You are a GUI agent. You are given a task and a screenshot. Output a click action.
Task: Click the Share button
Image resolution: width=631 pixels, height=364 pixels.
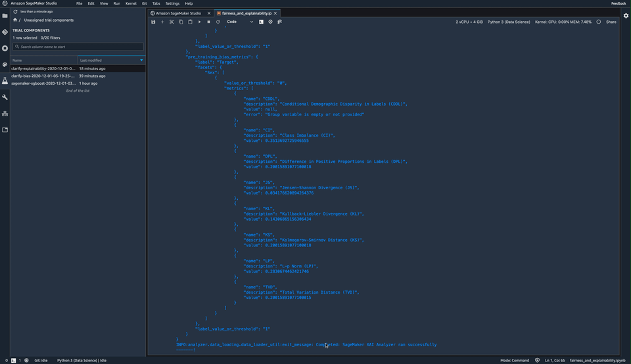click(611, 22)
